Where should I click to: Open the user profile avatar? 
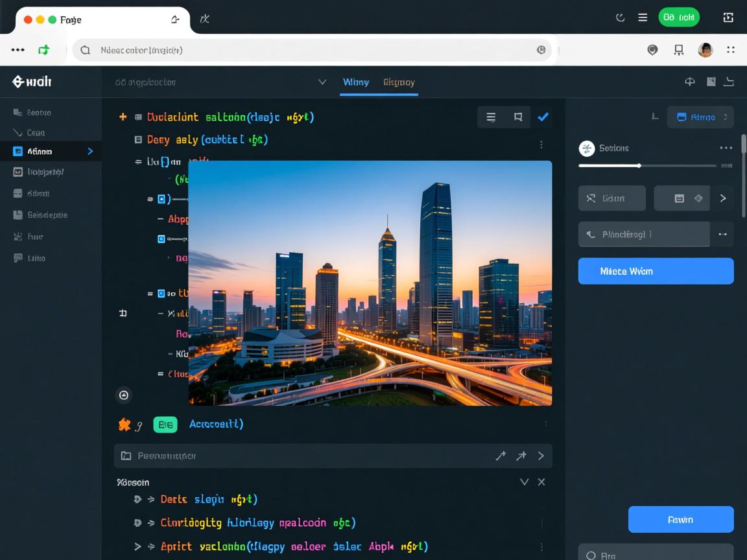tap(705, 50)
